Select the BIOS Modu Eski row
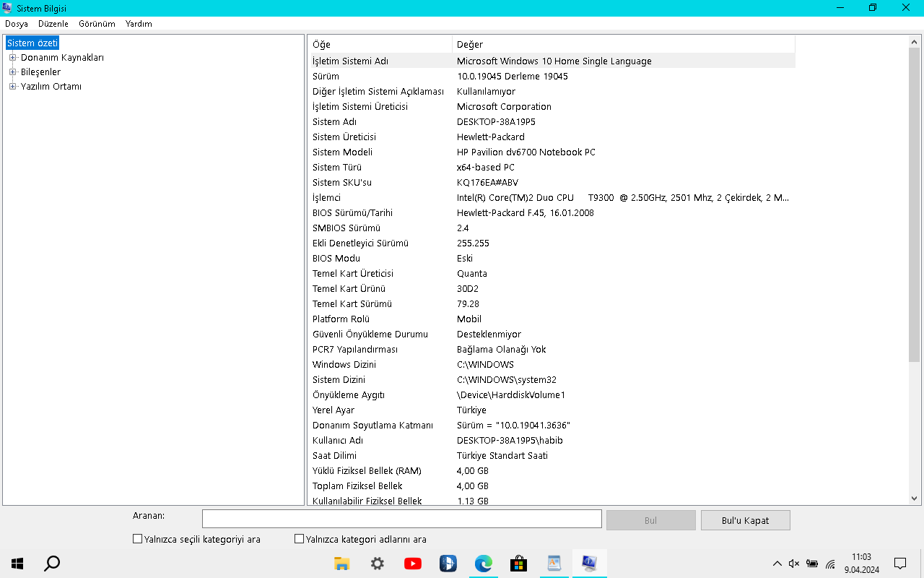The image size is (924, 578). click(x=552, y=258)
